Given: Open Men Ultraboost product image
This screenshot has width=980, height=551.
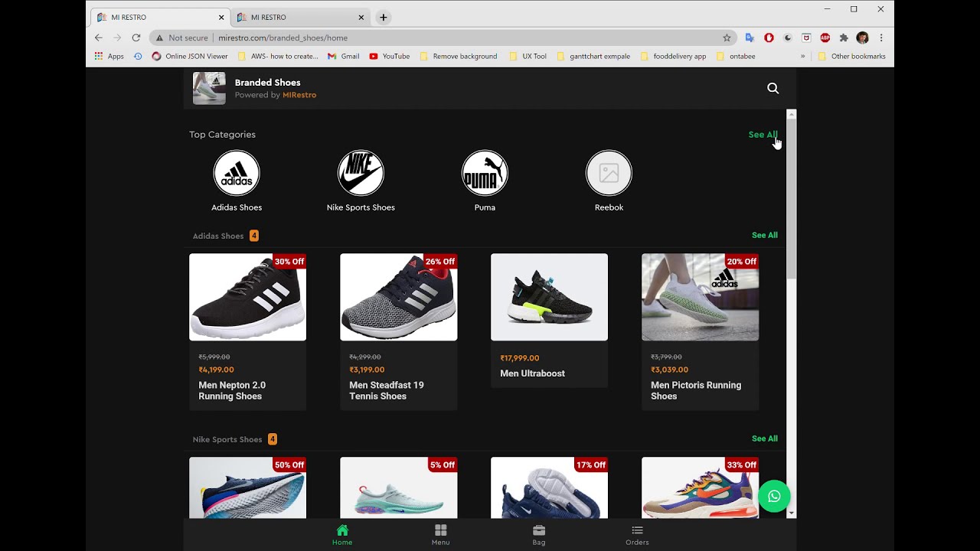Looking at the screenshot, I should tap(549, 297).
